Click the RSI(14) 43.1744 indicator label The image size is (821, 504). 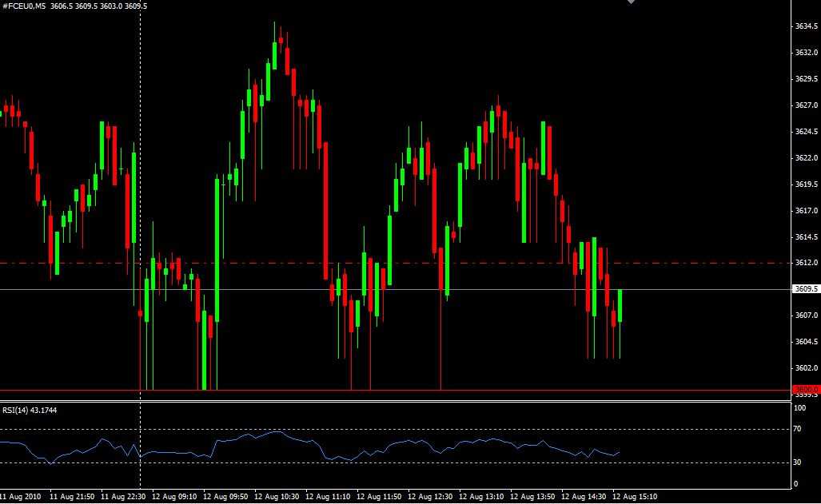(30, 411)
